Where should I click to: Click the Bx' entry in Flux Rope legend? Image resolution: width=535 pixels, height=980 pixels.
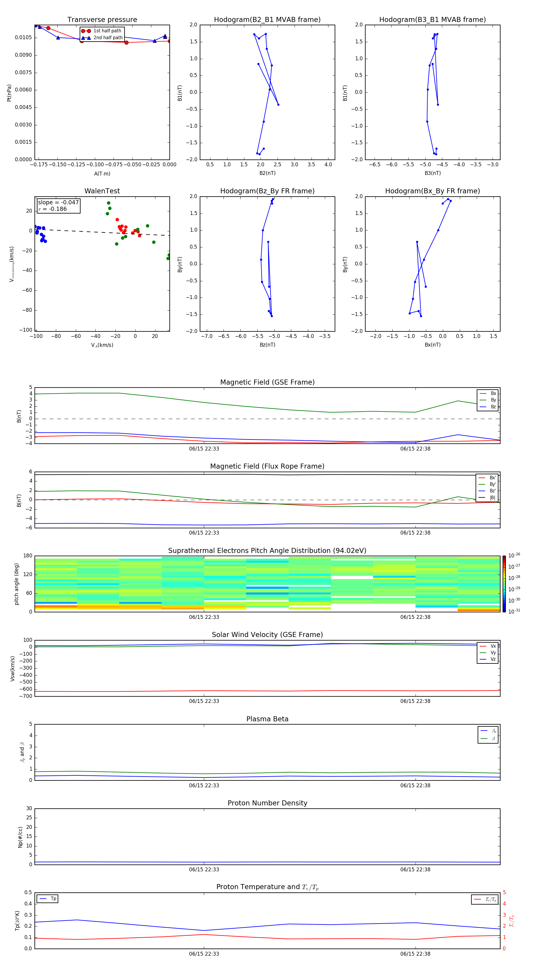(487, 478)
